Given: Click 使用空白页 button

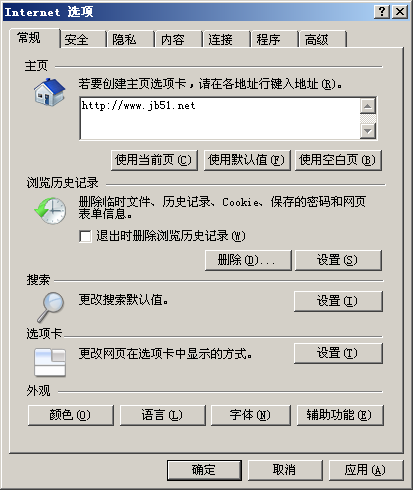Looking at the screenshot, I should [x=338, y=160].
